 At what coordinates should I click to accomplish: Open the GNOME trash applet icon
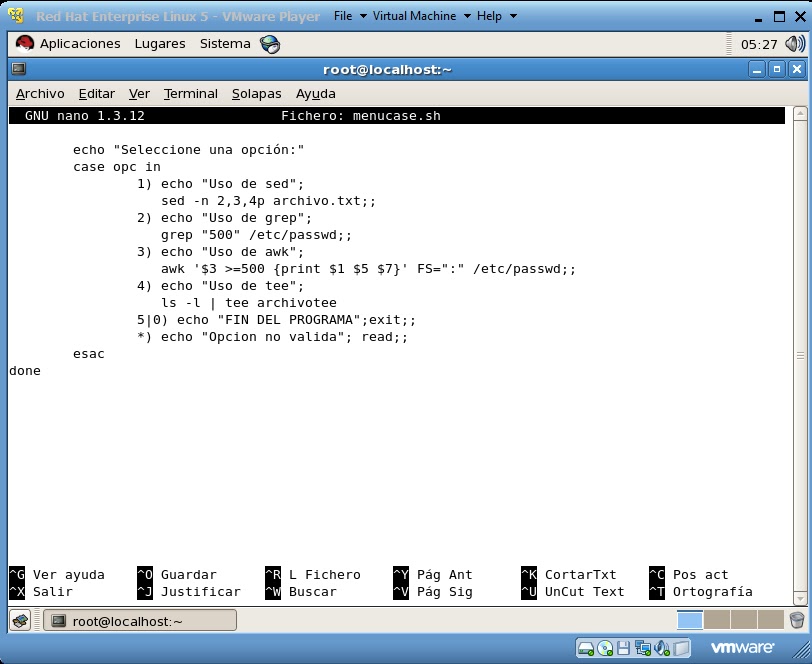797,619
